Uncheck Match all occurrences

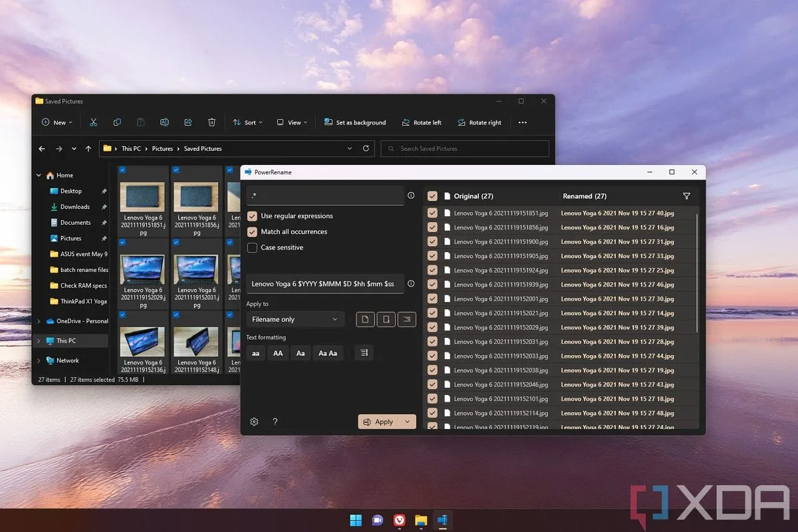click(x=252, y=232)
